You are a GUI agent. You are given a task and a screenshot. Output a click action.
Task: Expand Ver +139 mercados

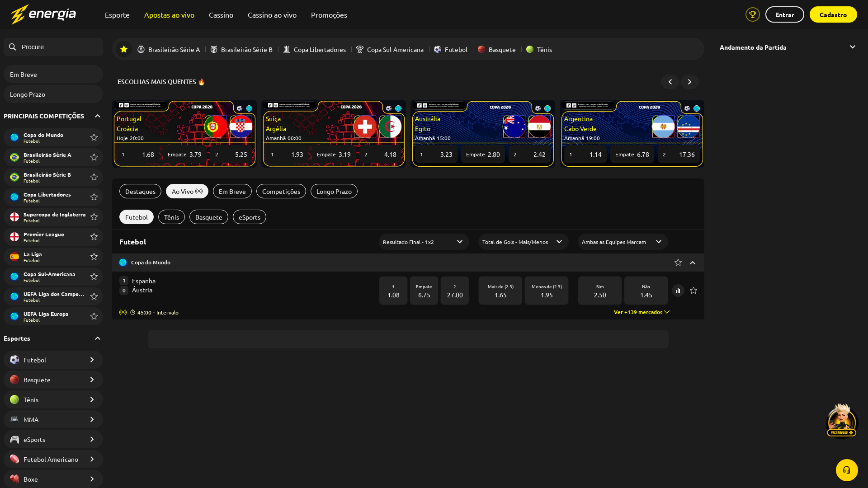(x=642, y=312)
